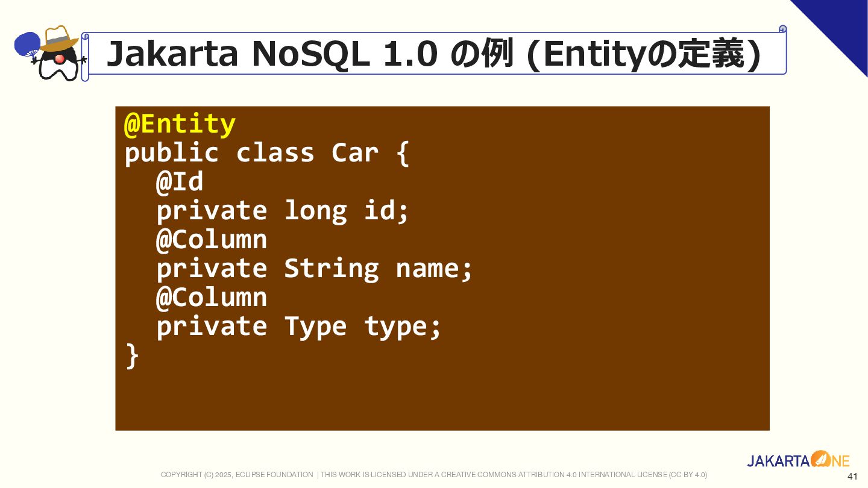Click the '@Column' above 'Type type'

point(212,297)
